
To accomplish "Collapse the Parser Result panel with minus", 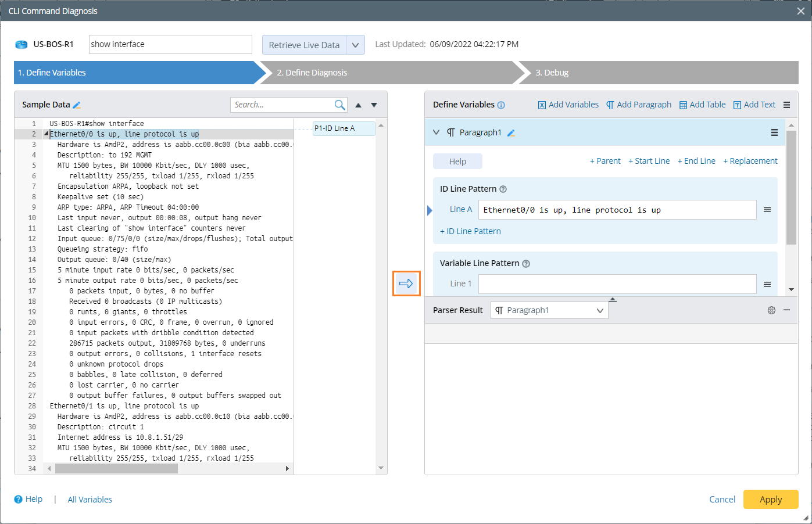I will (786, 310).
